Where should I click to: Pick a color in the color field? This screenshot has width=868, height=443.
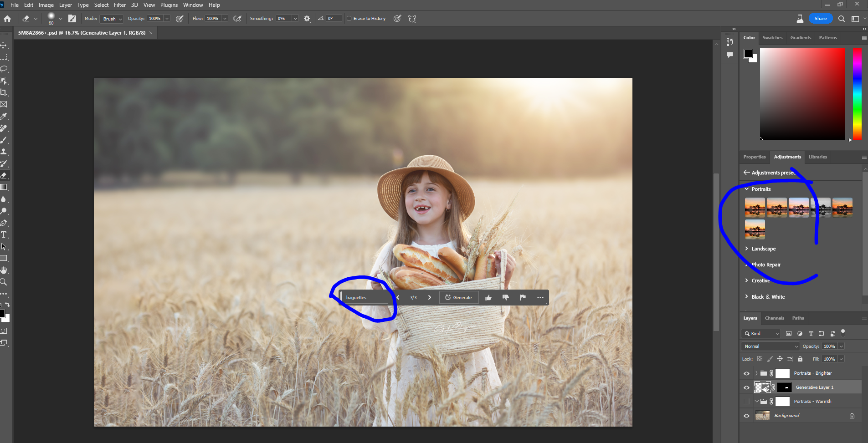tap(802, 94)
